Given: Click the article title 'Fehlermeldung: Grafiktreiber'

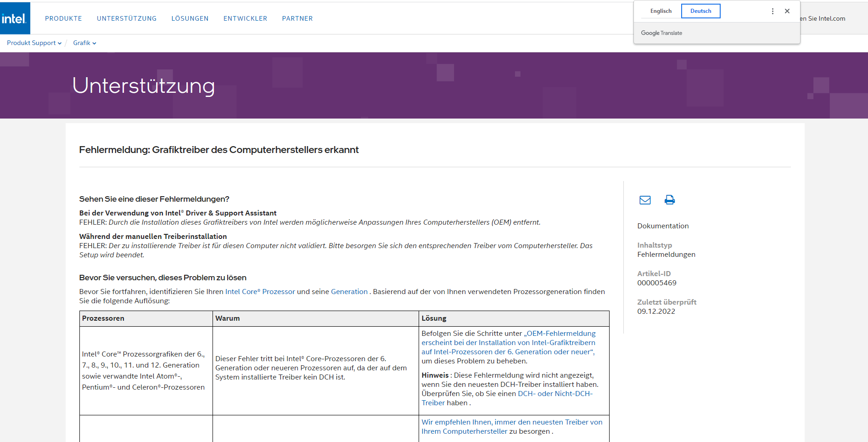Looking at the screenshot, I should 219,150.
